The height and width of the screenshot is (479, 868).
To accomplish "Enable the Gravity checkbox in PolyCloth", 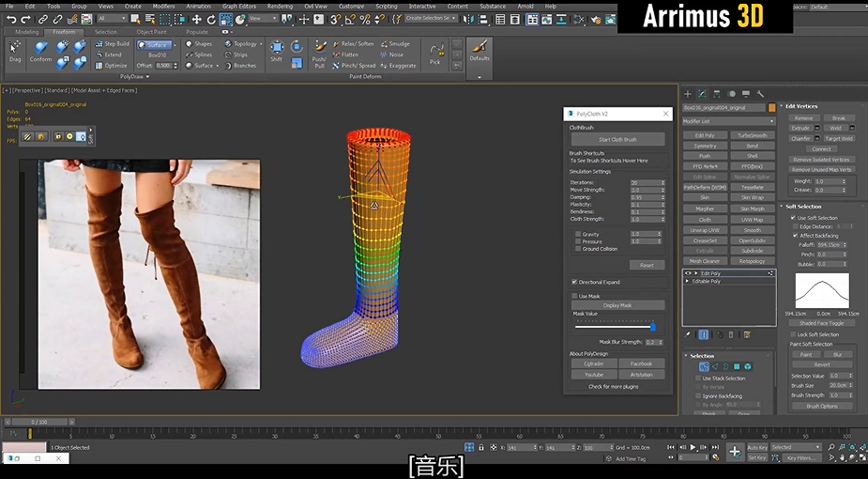I will coord(578,234).
